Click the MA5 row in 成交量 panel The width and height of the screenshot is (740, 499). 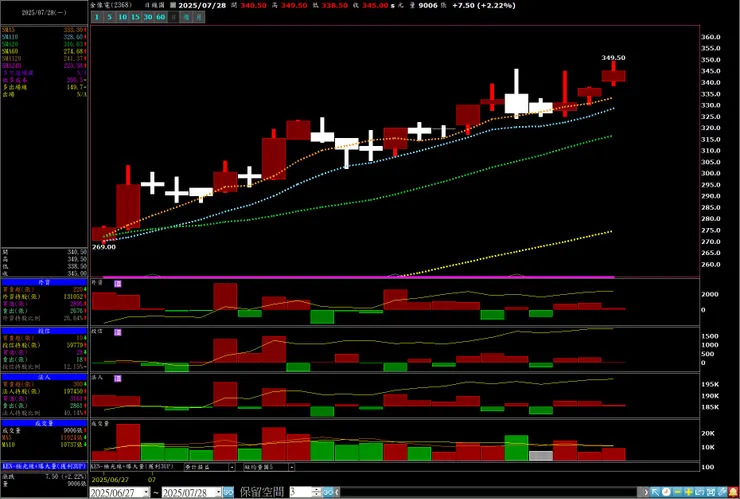tap(44, 438)
